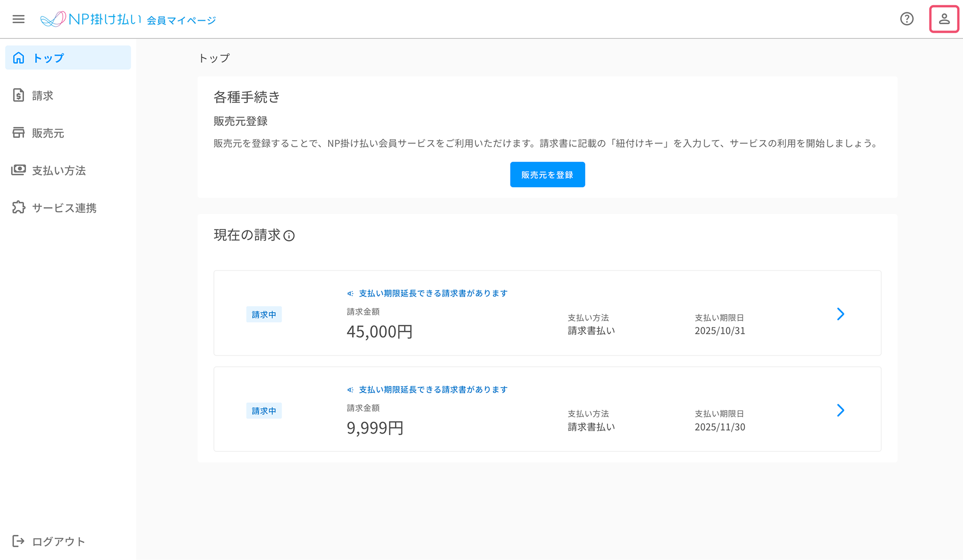Click the 請求中 badge on the second invoice
963x560 pixels.
tap(264, 410)
